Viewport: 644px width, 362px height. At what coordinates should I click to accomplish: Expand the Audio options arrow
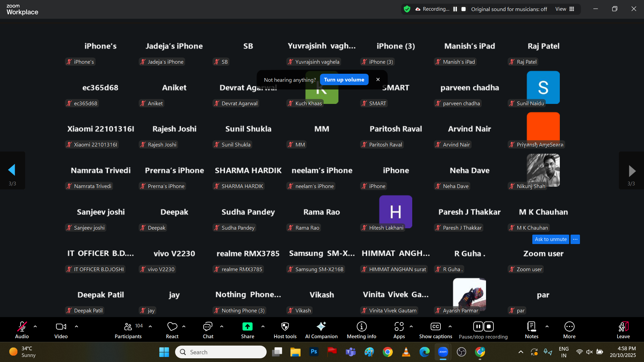tap(35, 326)
